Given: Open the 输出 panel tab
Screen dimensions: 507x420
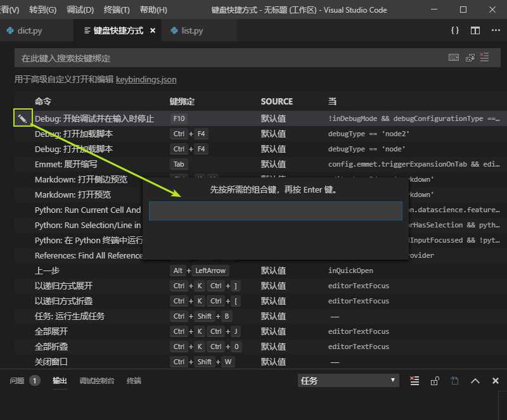Looking at the screenshot, I should pyautogui.click(x=60, y=381).
